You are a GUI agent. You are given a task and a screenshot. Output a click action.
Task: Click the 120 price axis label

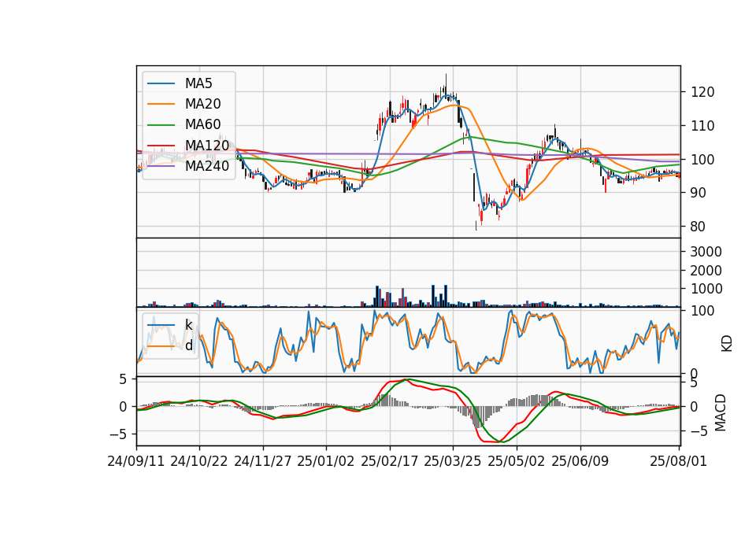click(x=702, y=92)
